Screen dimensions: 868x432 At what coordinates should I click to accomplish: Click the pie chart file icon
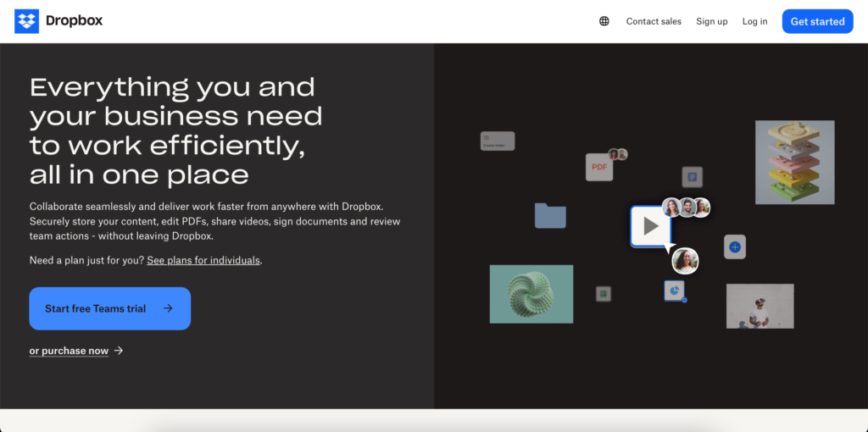coord(674,291)
